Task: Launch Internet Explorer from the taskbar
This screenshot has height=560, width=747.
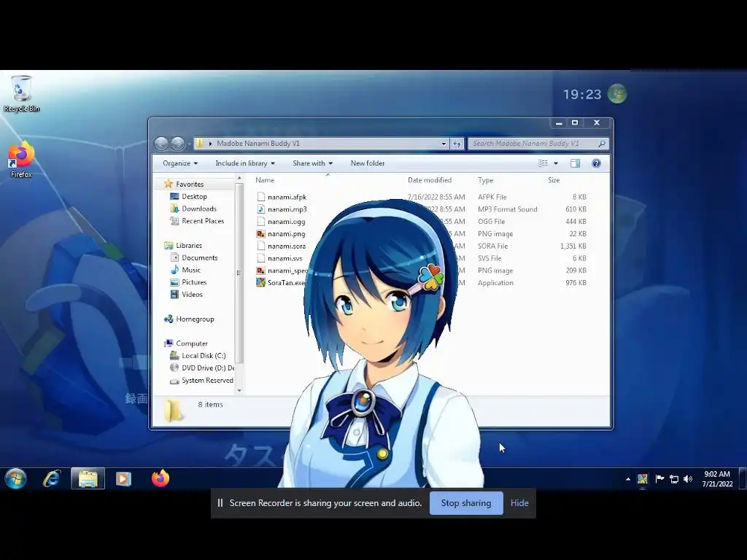Action: click(x=52, y=478)
